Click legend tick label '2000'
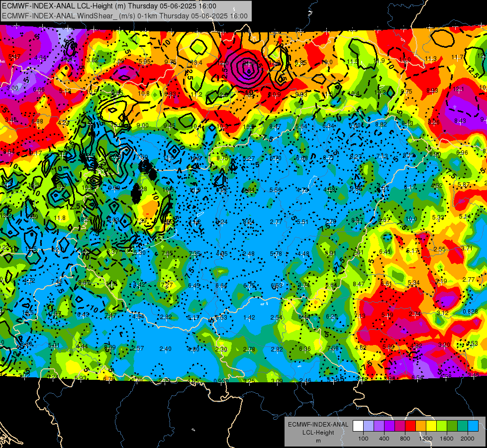 (468, 439)
